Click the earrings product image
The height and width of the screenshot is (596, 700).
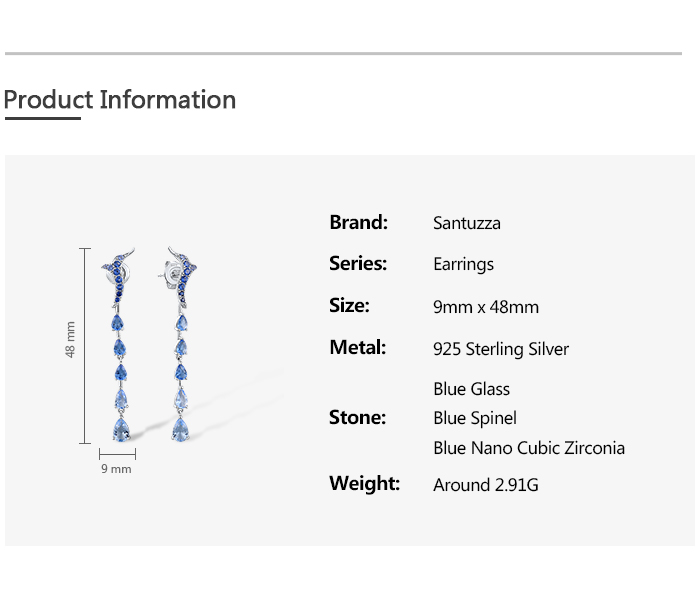pos(150,345)
